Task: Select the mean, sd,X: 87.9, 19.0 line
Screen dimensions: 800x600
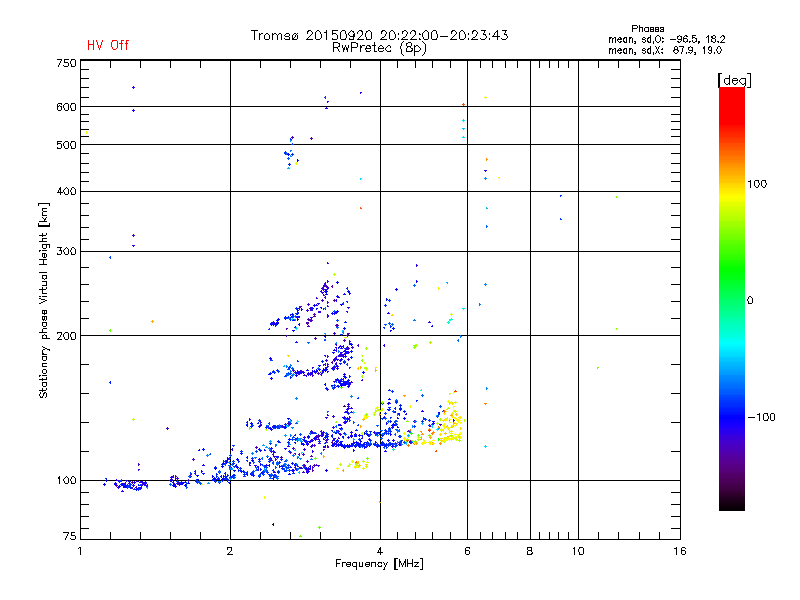Action: pos(665,50)
